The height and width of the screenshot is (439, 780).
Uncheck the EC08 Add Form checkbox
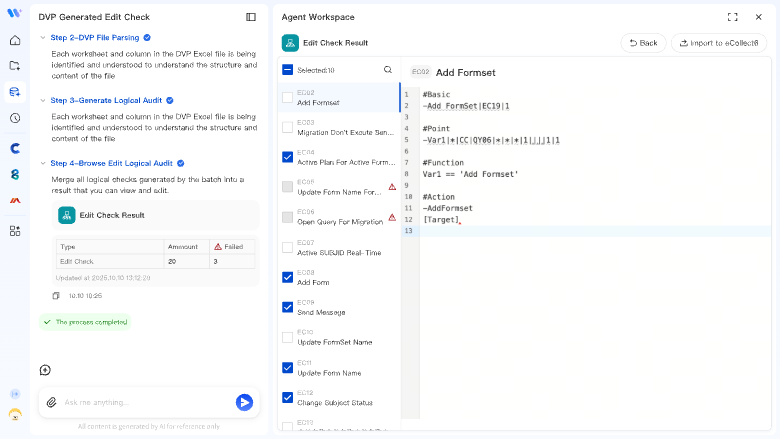coord(288,277)
